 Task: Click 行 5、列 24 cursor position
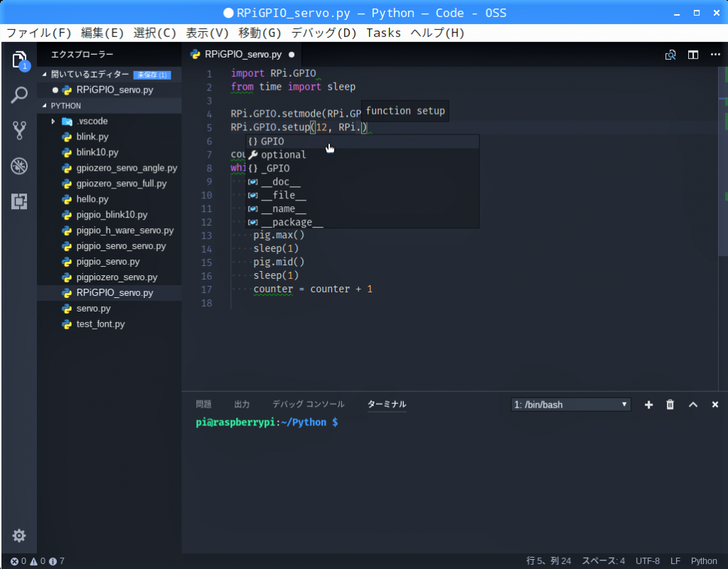click(x=548, y=561)
